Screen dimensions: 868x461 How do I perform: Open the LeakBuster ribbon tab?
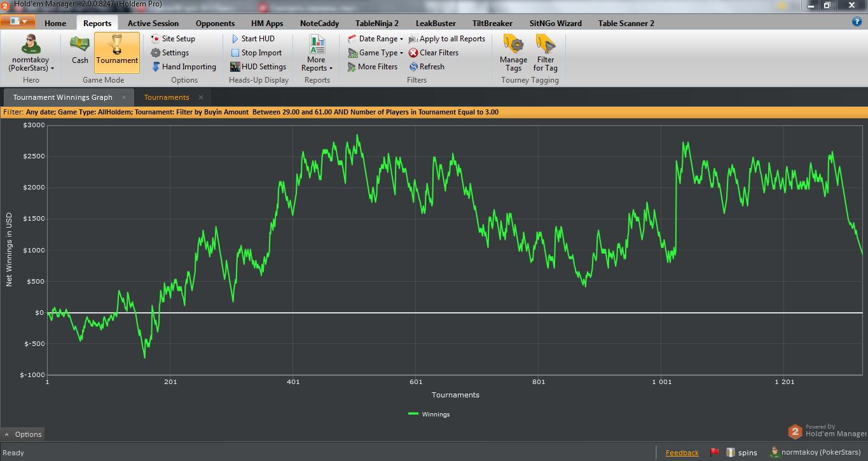click(436, 24)
